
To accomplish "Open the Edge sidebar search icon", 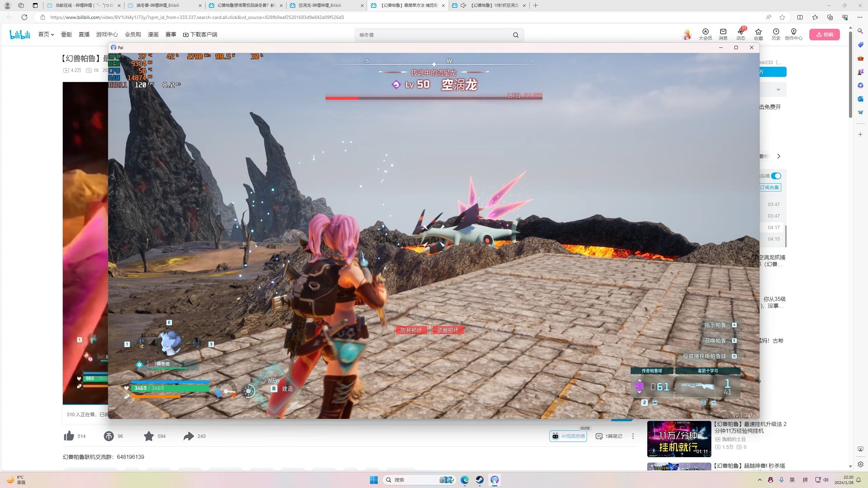I will tap(860, 31).
